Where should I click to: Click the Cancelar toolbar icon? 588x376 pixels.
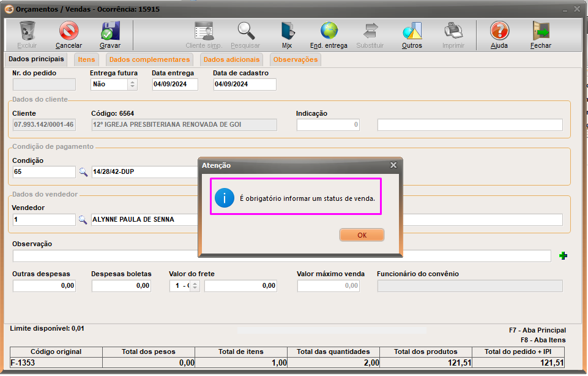(x=69, y=31)
